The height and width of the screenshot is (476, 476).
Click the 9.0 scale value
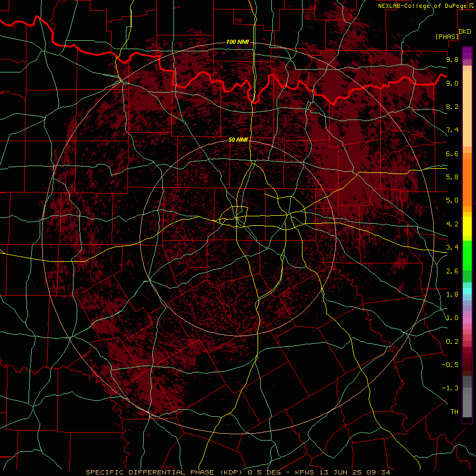pos(452,83)
